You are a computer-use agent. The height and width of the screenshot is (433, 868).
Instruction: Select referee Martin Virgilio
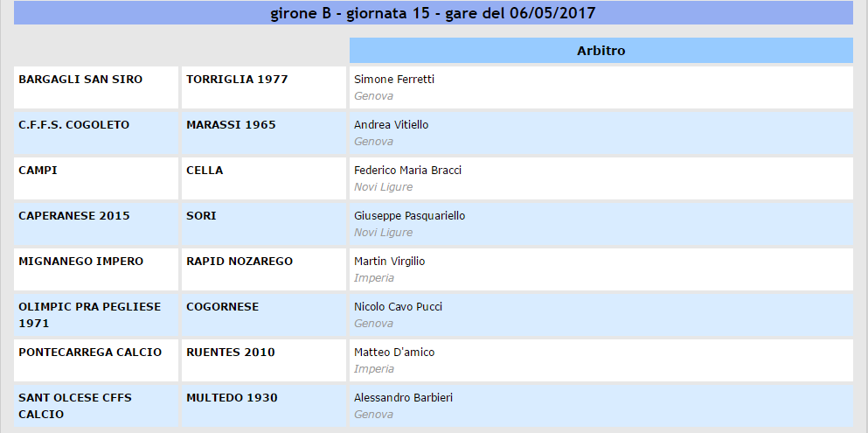pyautogui.click(x=390, y=261)
